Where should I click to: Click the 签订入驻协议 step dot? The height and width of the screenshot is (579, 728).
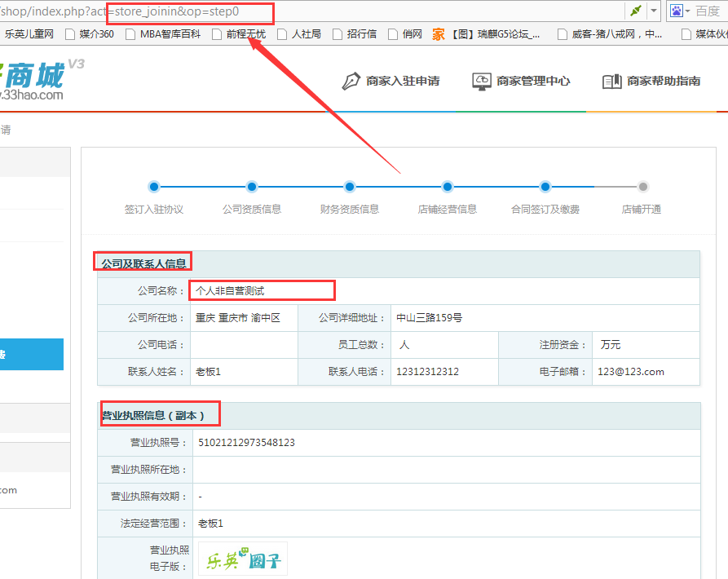154,187
